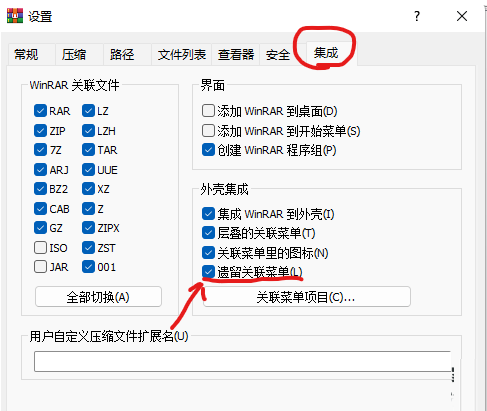
Task: Toggle the LZ checkbox
Action: pyautogui.click(x=88, y=111)
